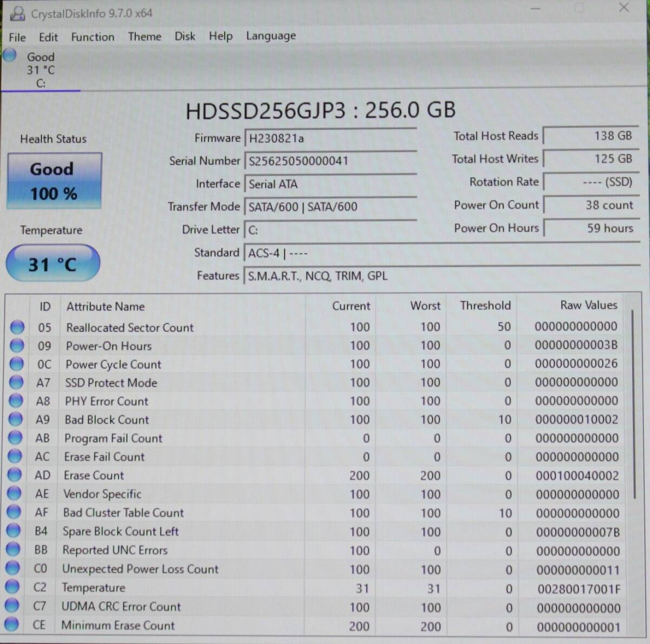Screen dimensions: 650x644
Task: Minimize the CrystalDiskInfo window
Action: (x=535, y=8)
